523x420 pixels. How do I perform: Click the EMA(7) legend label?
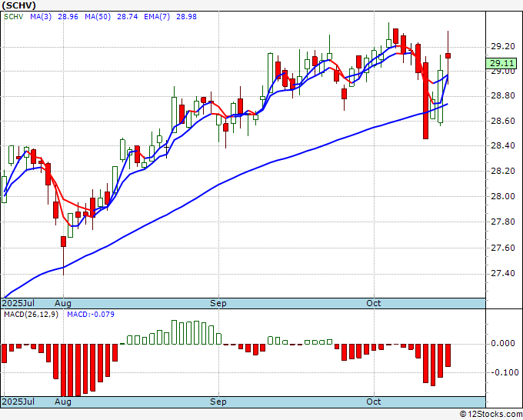click(157, 17)
